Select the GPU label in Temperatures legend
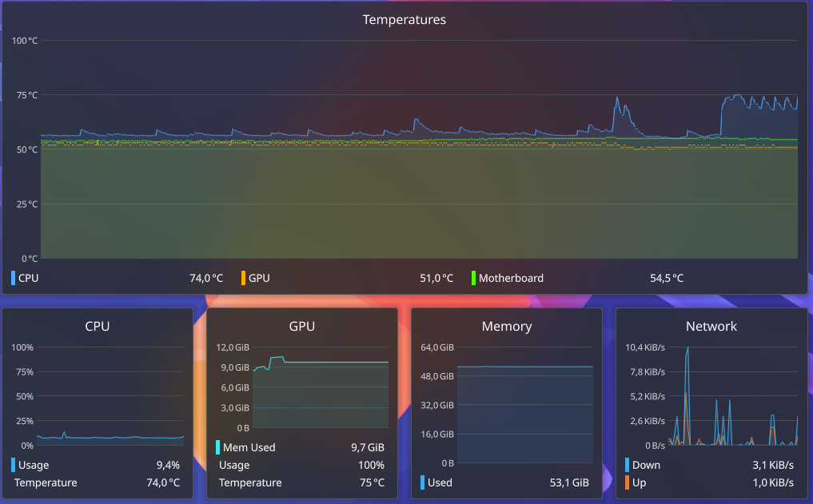 (x=259, y=278)
